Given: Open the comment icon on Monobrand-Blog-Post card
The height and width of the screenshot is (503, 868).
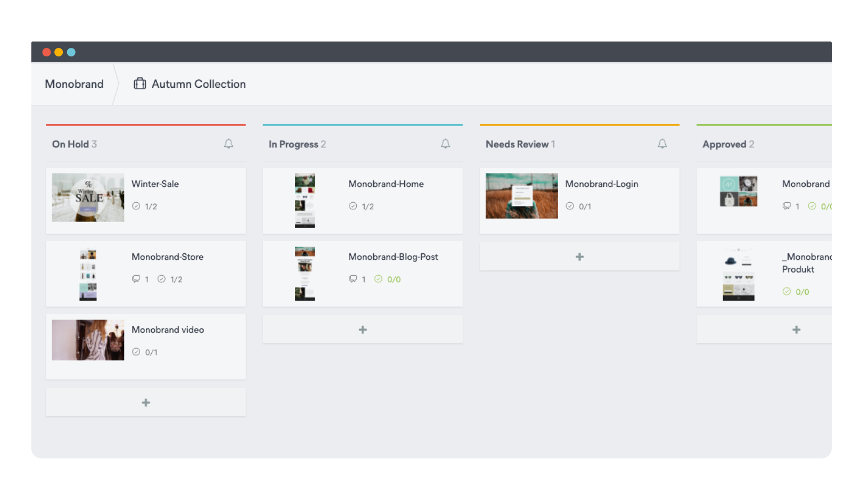Looking at the screenshot, I should (x=353, y=279).
